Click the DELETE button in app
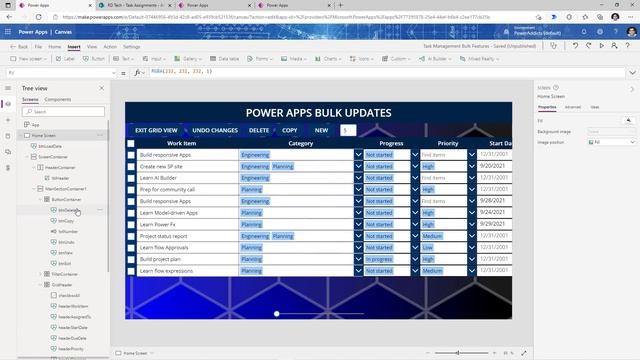 [259, 130]
